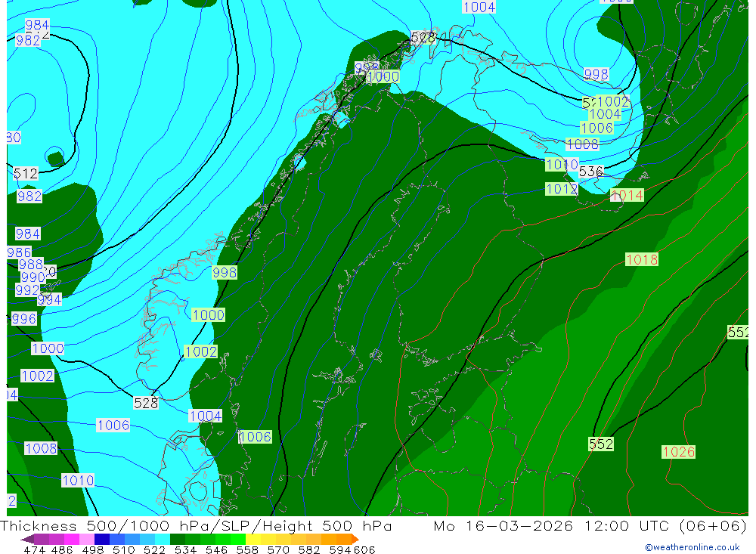The width and height of the screenshot is (756, 554).
Task: Click the 1012 isobar label
Action: 562,188
